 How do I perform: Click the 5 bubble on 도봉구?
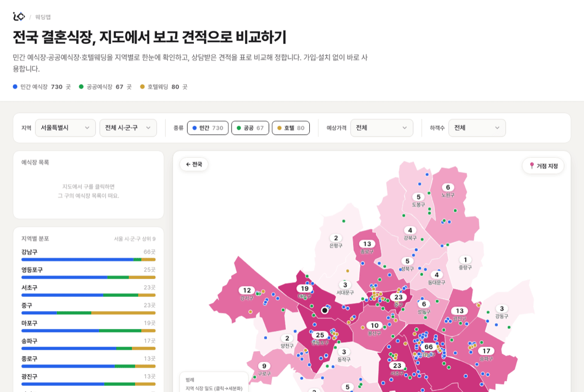[418, 197]
